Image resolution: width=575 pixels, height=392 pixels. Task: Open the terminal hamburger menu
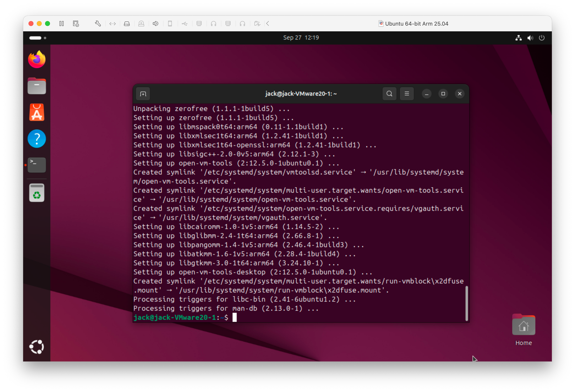pyautogui.click(x=407, y=94)
